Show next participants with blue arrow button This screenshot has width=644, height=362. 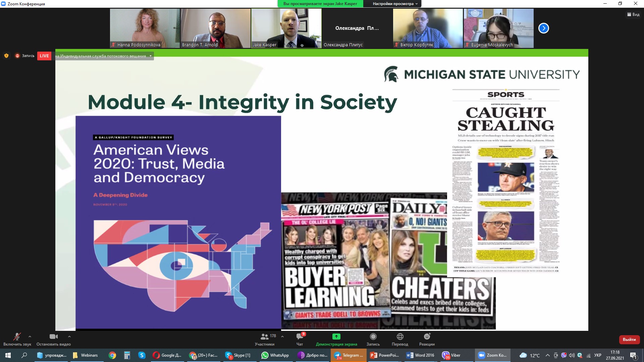[543, 28]
